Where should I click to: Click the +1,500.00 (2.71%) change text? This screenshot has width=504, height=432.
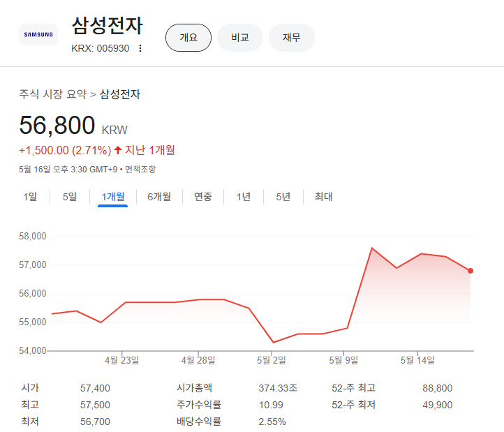click(65, 151)
